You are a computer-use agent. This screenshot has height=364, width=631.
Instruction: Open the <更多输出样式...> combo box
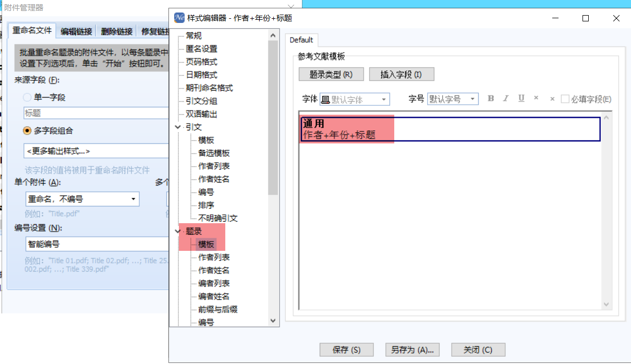(96, 151)
